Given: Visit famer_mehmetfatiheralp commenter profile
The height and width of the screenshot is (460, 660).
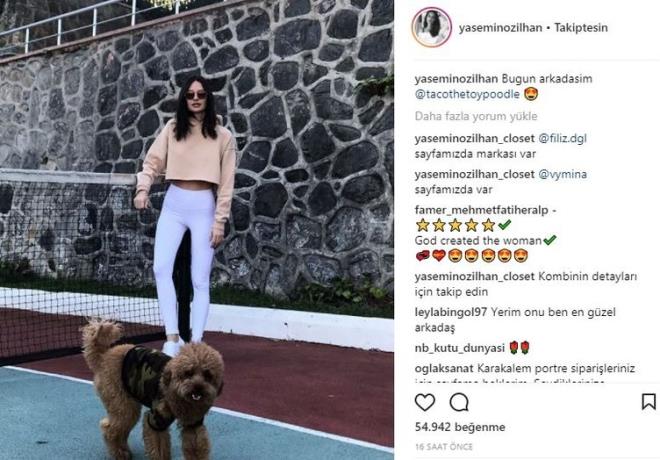Looking at the screenshot, I should (482, 210).
